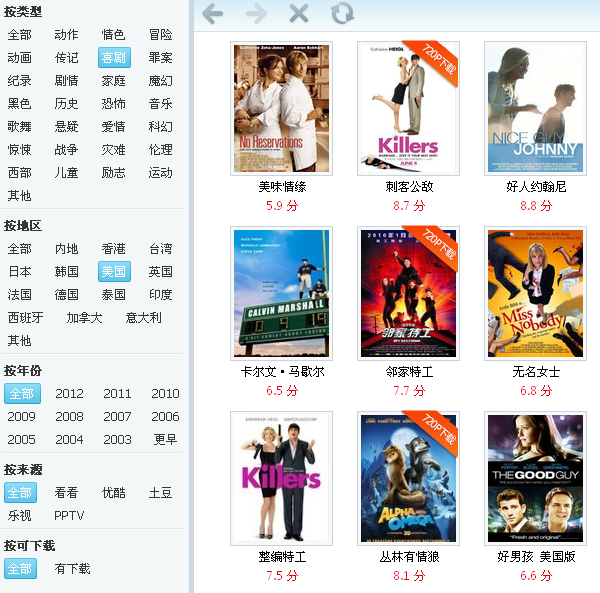
Task: Select 全部 under 按年份
Action: point(22,394)
